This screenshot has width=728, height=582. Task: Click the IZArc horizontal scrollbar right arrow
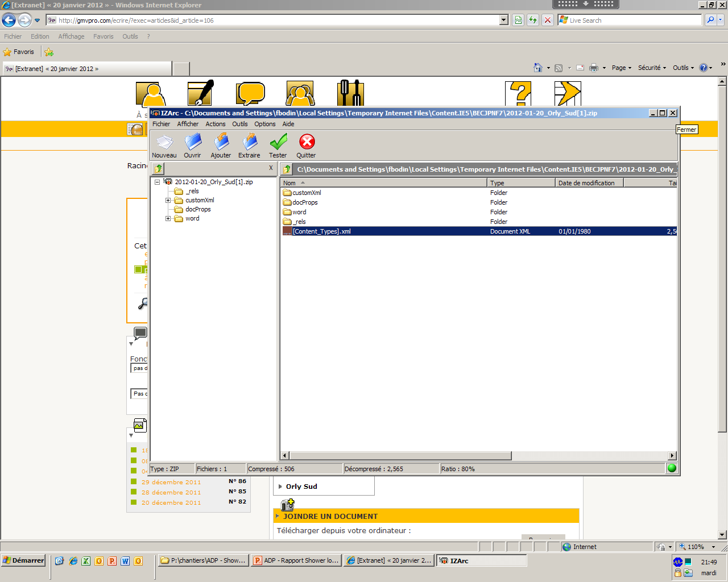(x=672, y=456)
